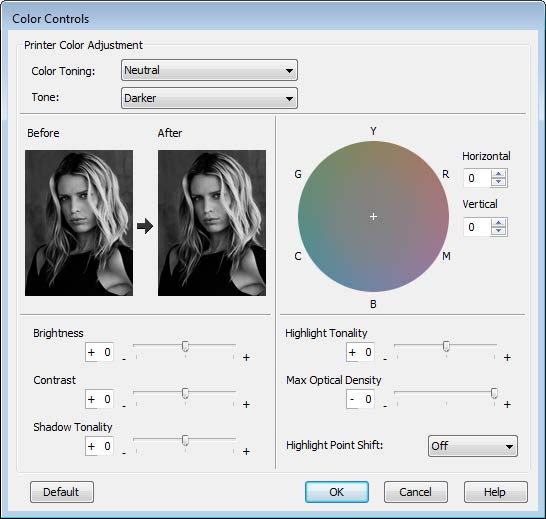Open Help for Color Controls
This screenshot has height=519, width=546.
[496, 492]
